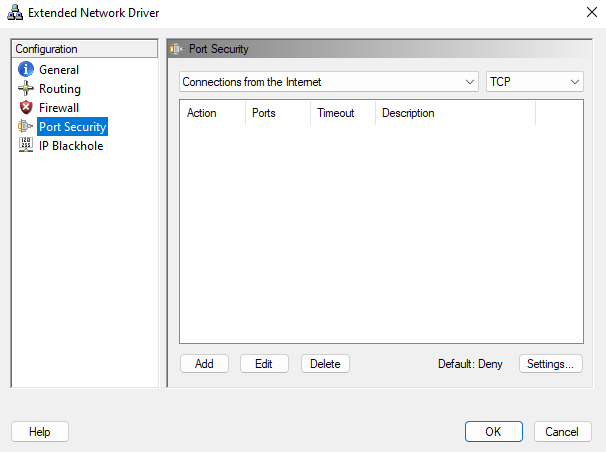Expand the TCP protocol dropdown
This screenshot has height=452, width=606.
coord(535,82)
